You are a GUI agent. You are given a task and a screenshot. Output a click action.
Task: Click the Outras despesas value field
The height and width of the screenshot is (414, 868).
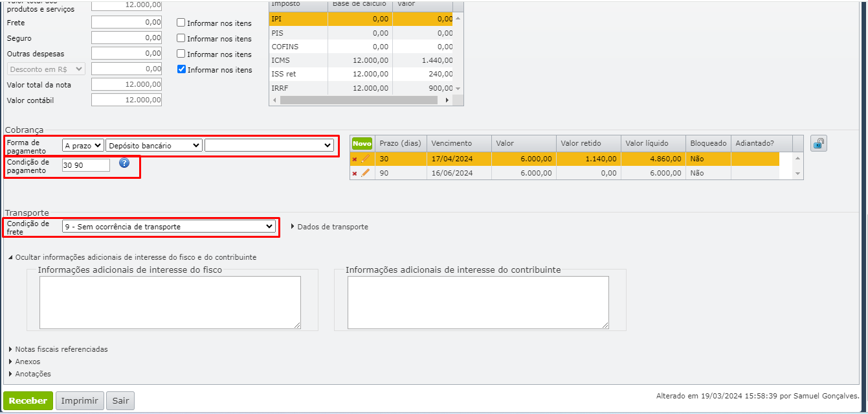(126, 53)
